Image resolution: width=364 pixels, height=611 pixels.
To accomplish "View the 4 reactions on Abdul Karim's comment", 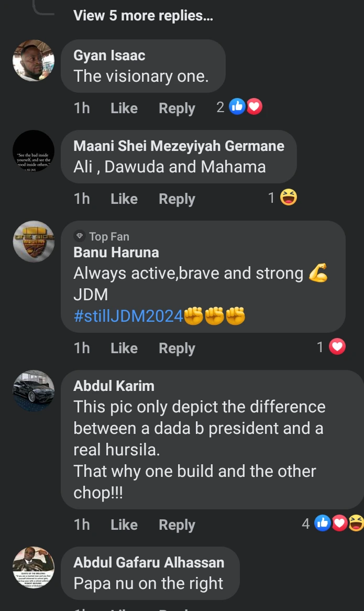I will (333, 523).
